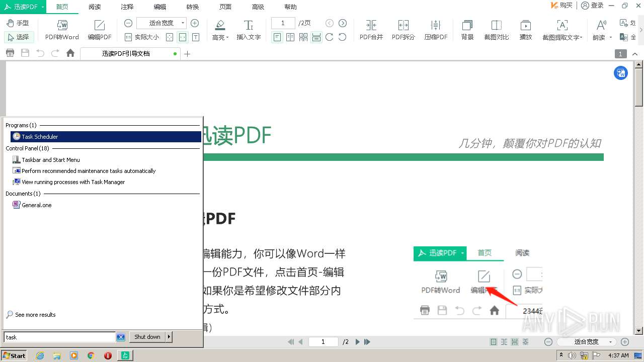The image size is (644, 362).
Task: Start slideshow with 播放
Action: pos(526,30)
